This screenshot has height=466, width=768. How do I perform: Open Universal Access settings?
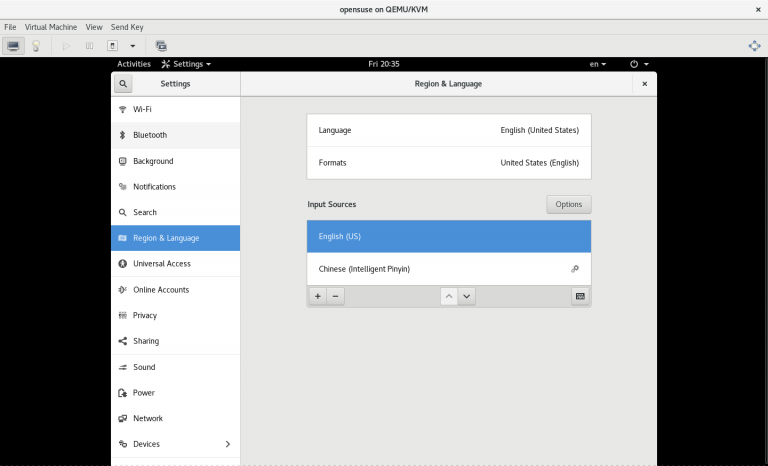[x=175, y=264]
